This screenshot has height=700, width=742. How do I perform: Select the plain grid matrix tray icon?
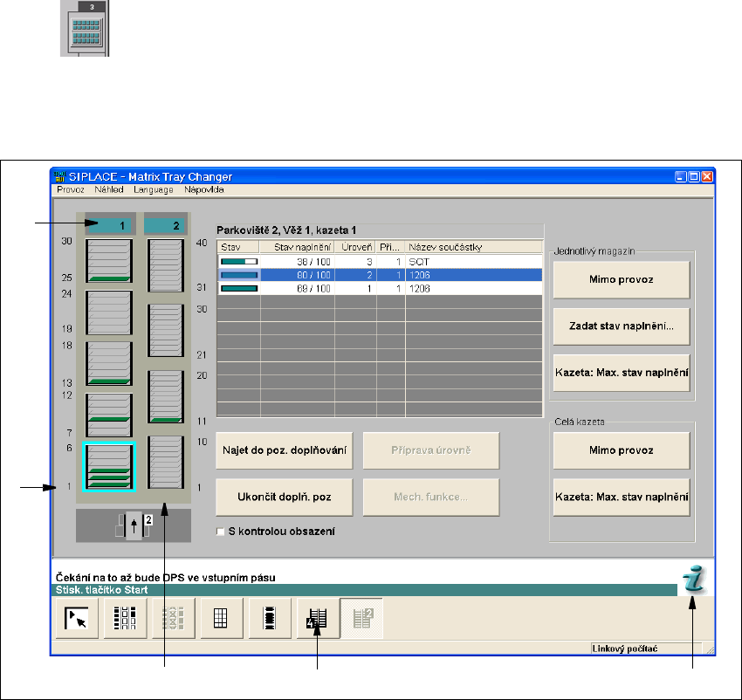click(x=221, y=619)
